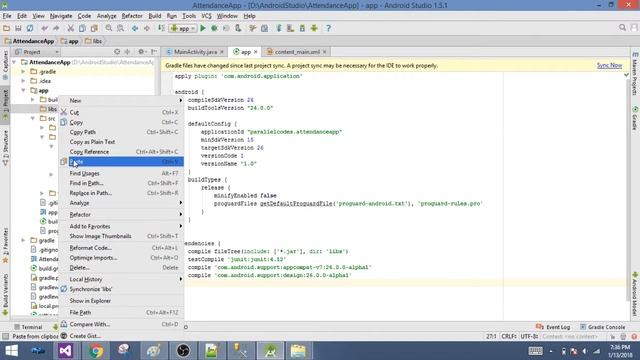This screenshot has height=360, width=640.
Task: Click the Redo arrow icon
Action: (x=56, y=28)
